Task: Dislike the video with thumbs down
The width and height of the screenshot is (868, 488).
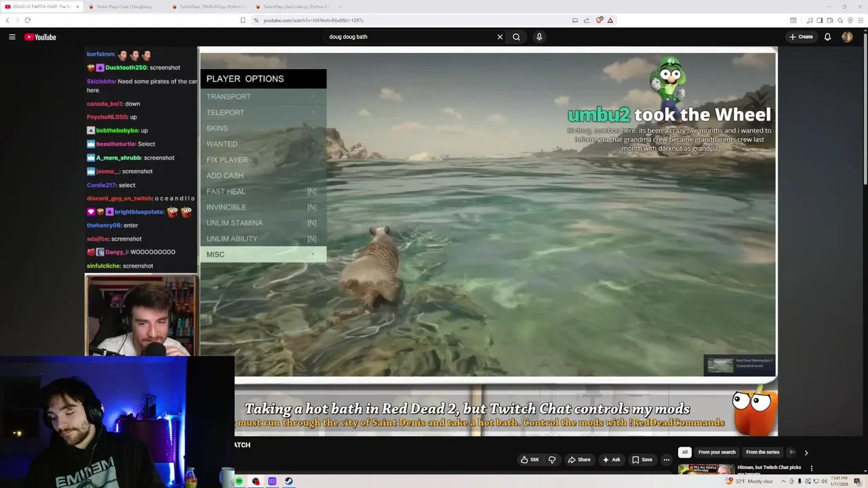Action: (552, 460)
